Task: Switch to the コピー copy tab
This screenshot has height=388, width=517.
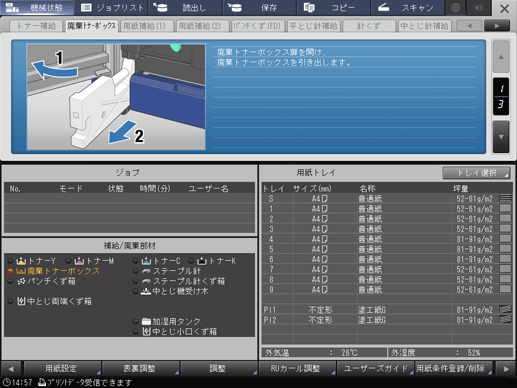Action: [x=333, y=8]
